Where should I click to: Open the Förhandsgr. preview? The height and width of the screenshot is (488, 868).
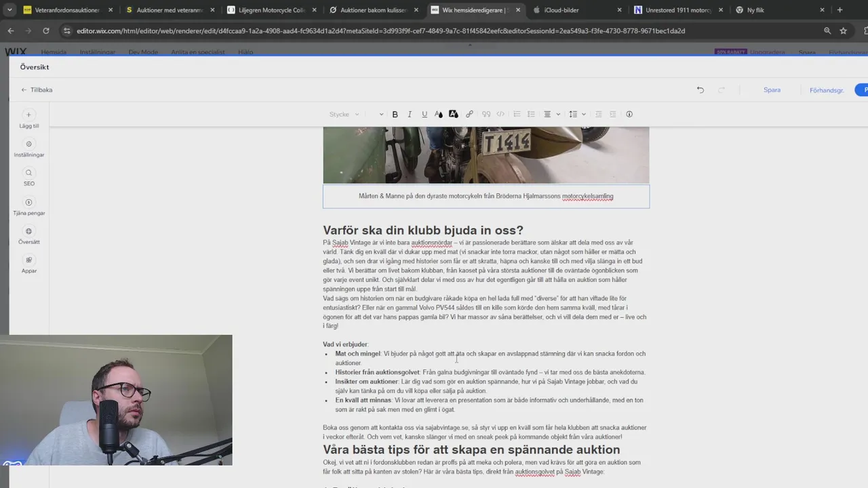[x=827, y=90]
